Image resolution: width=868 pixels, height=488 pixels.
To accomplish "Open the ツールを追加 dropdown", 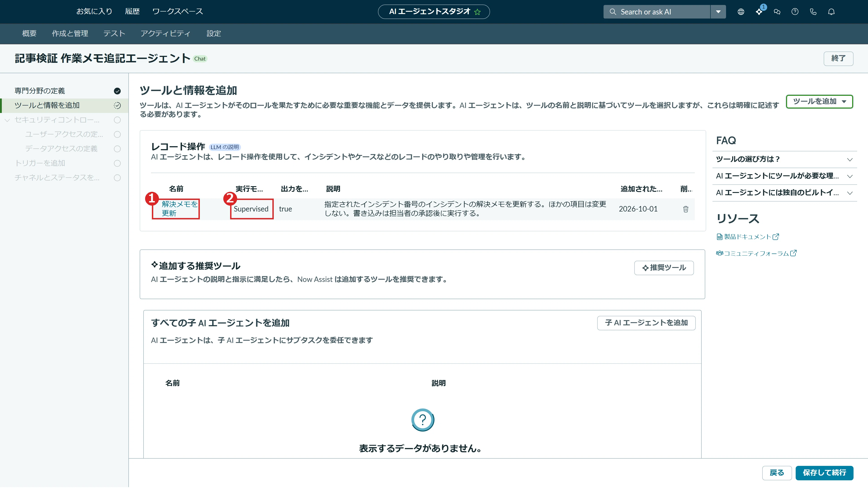I will tap(819, 101).
